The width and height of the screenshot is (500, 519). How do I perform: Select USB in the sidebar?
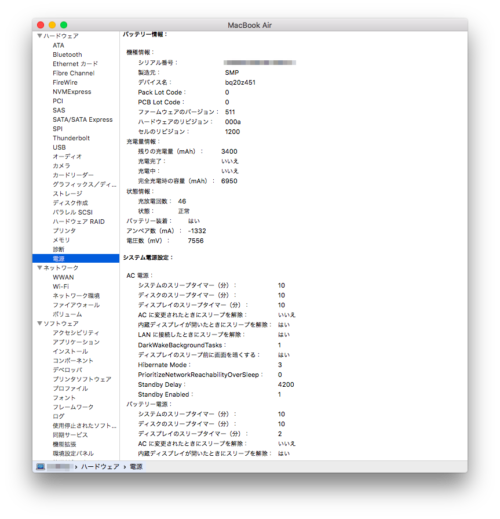(59, 147)
